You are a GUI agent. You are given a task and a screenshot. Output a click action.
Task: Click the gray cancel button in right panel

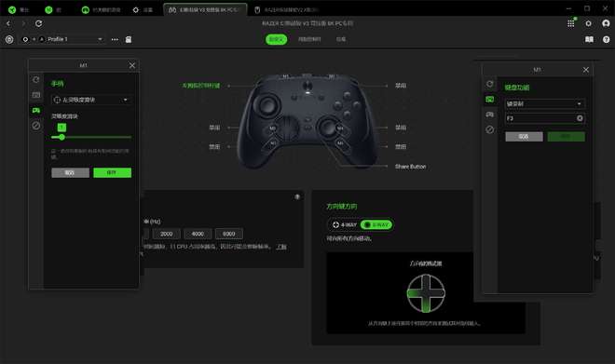524,136
